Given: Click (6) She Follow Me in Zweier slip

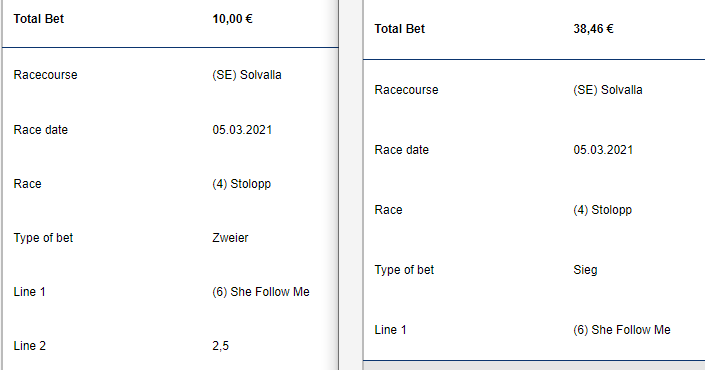Looking at the screenshot, I should coord(261,292).
